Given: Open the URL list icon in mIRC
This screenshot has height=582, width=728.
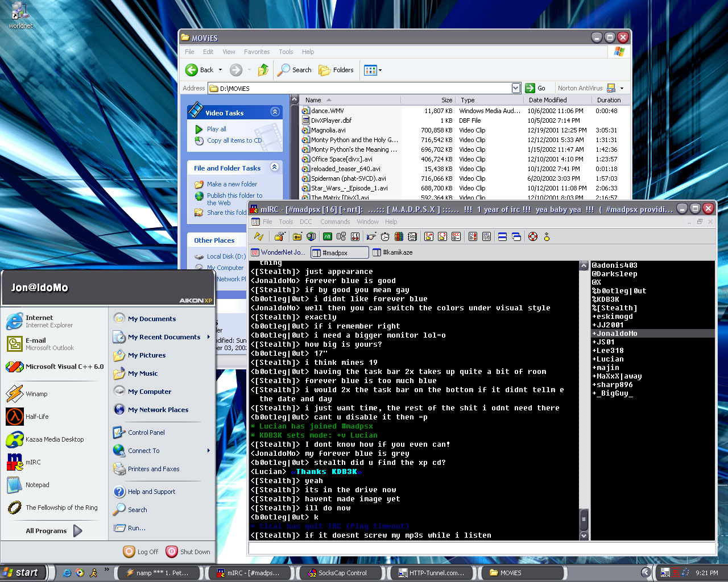Looking at the screenshot, I should 486,236.
